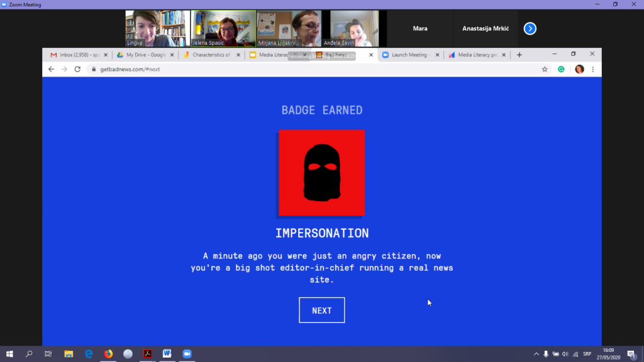Viewport: 644px width, 362px height.
Task: Select Jelena Spasic participant video
Action: click(223, 28)
